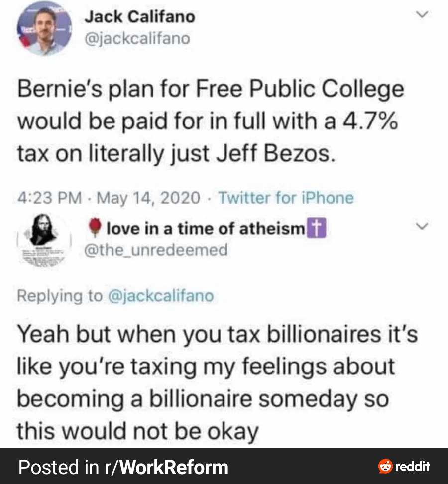
Task: Open the May 14, 2020 date link
Action: (148, 198)
